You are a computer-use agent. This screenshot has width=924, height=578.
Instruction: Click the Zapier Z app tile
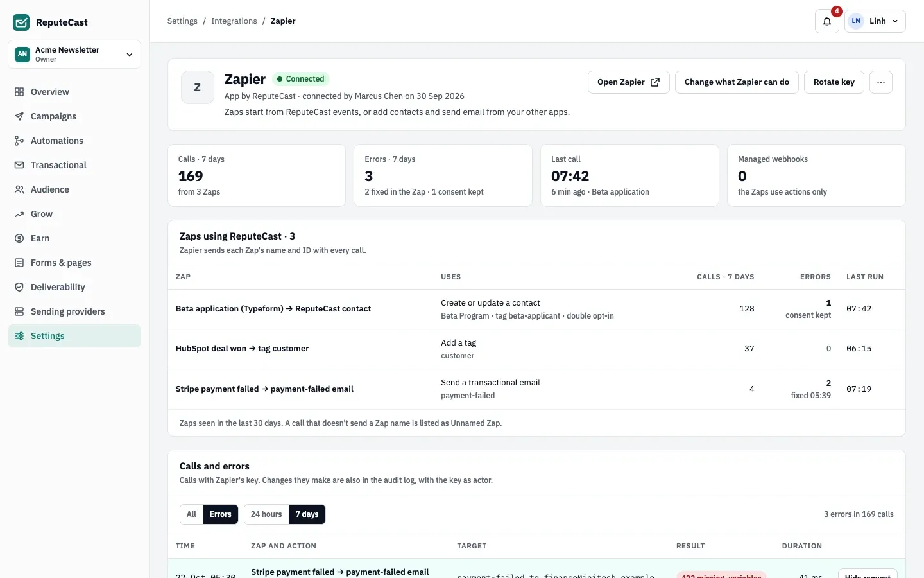tap(197, 87)
